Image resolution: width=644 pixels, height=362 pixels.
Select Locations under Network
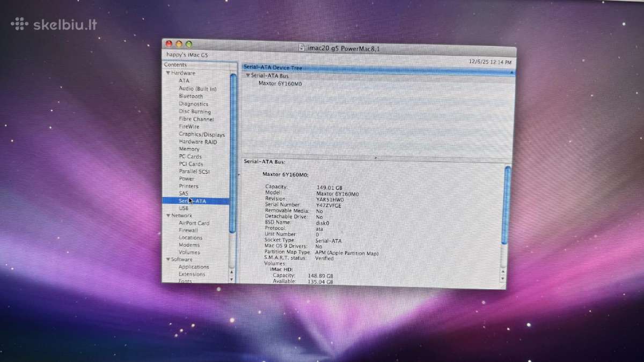191,238
